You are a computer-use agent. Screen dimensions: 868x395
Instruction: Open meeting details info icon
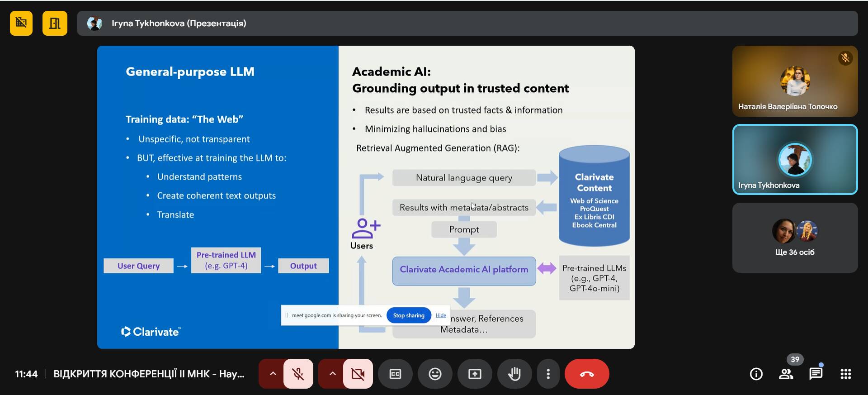pyautogui.click(x=756, y=374)
